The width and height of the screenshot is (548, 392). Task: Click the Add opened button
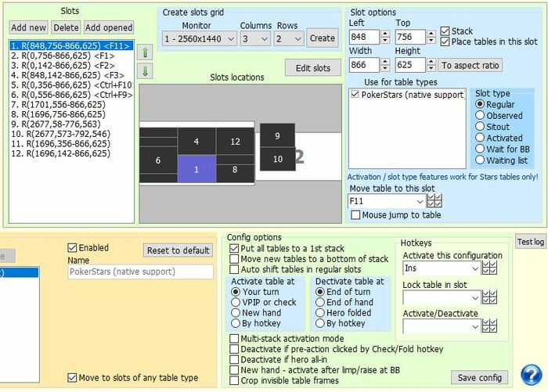109,27
